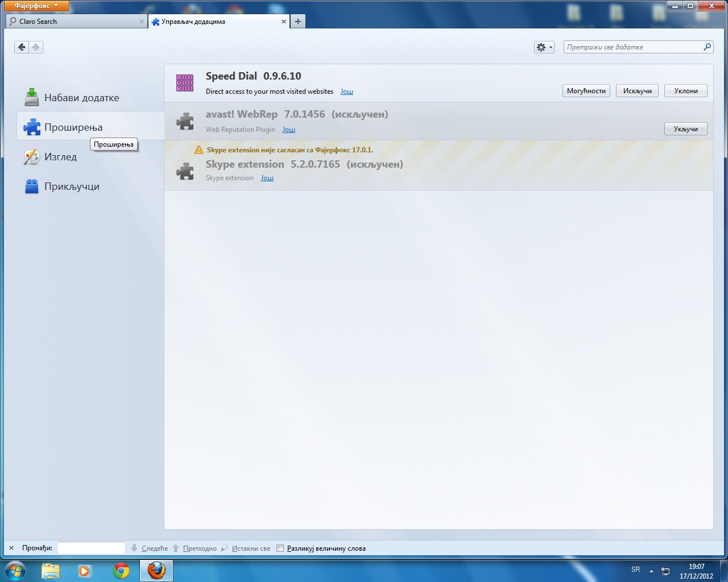728x582 pixels.
Task: Switch to the Claro Search tab
Action: [x=77, y=22]
